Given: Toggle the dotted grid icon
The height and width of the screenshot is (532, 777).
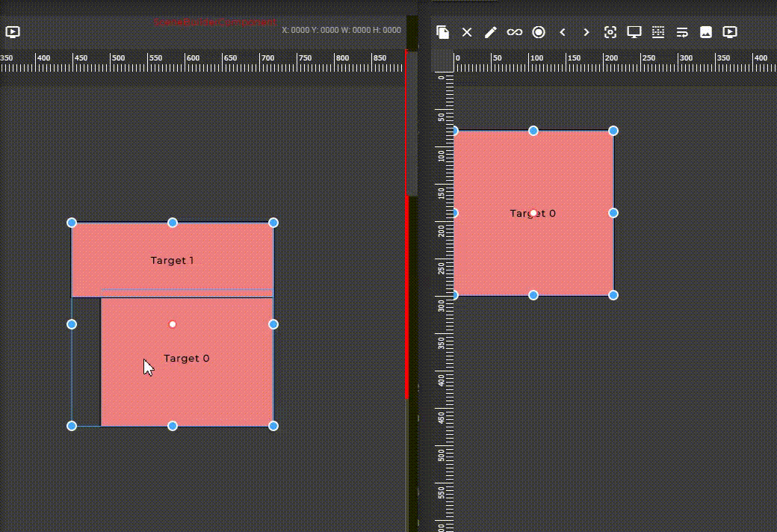Looking at the screenshot, I should click(x=658, y=32).
